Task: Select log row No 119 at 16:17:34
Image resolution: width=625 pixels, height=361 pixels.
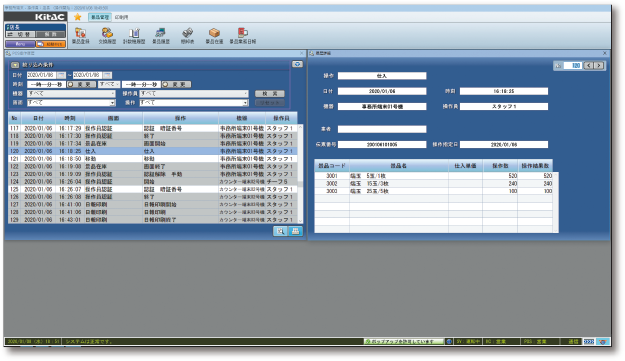Action: (153, 143)
